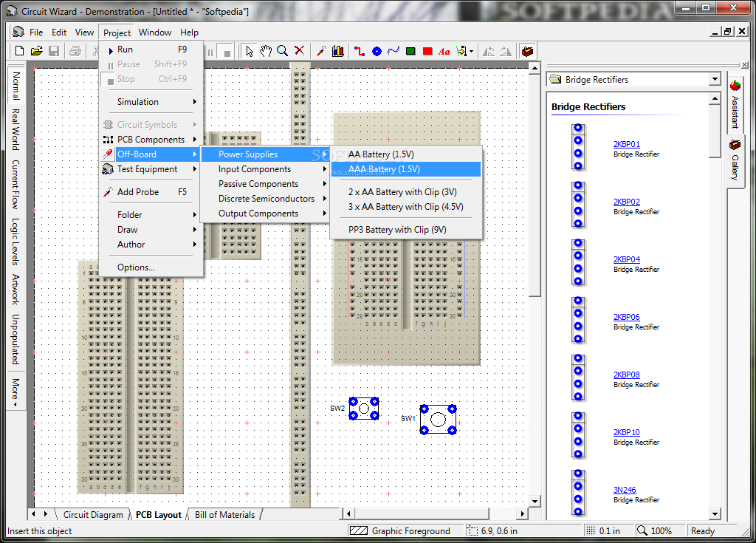This screenshot has width=756, height=543.
Task: Select the hand pan tool
Action: click(x=266, y=51)
